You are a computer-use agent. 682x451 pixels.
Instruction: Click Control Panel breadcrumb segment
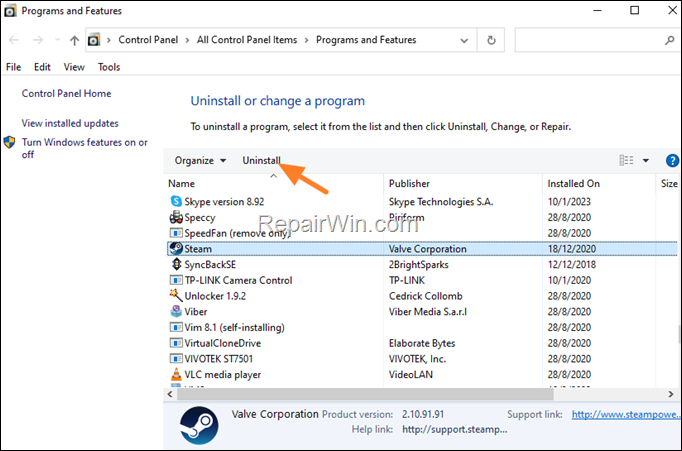pos(148,40)
